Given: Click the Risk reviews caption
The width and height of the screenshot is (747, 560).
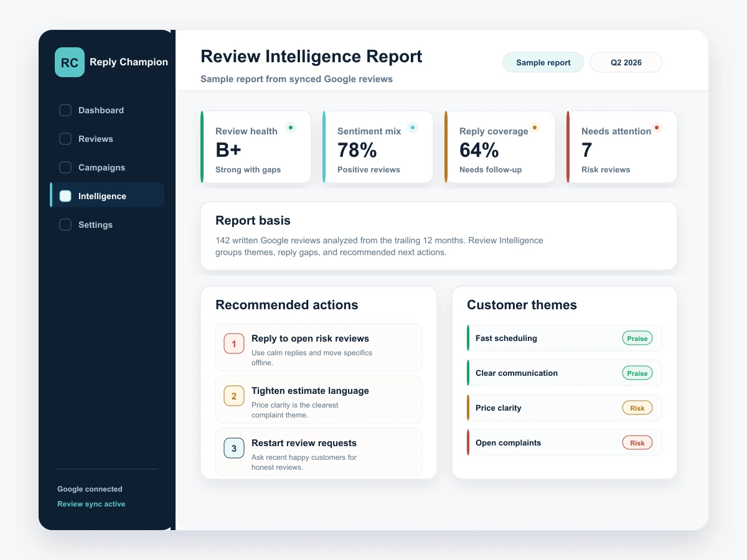Looking at the screenshot, I should [606, 170].
